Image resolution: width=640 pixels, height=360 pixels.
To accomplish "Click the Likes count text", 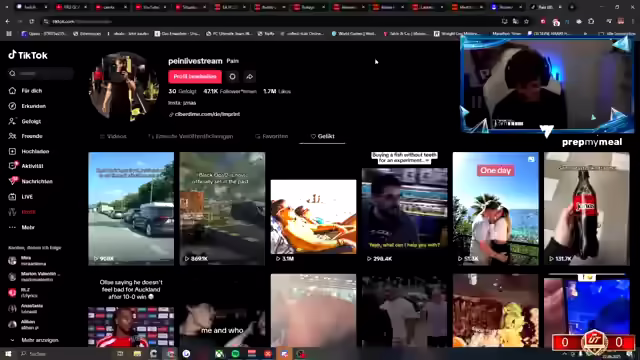I will 277,91.
